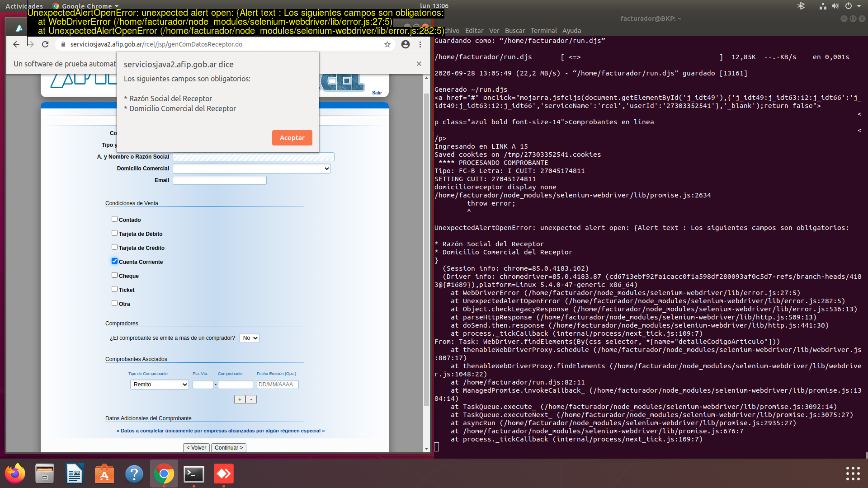
Task: Click the Salir link
Action: pos(377,93)
